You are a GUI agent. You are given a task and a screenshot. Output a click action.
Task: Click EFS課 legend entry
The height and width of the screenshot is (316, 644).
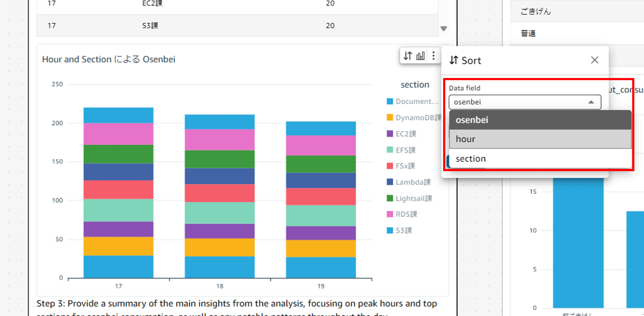[x=401, y=150]
